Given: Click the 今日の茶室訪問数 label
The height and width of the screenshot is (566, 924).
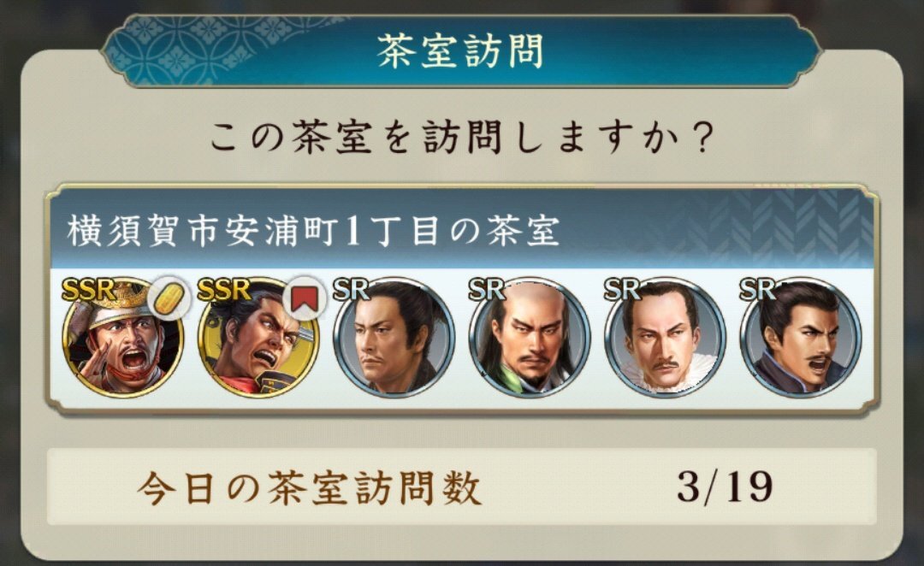Looking at the screenshot, I should coord(310,488).
